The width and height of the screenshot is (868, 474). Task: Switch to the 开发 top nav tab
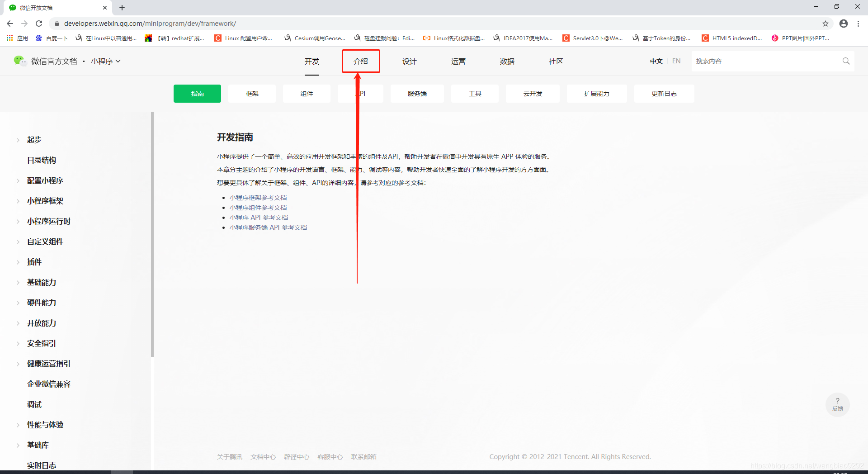(311, 61)
